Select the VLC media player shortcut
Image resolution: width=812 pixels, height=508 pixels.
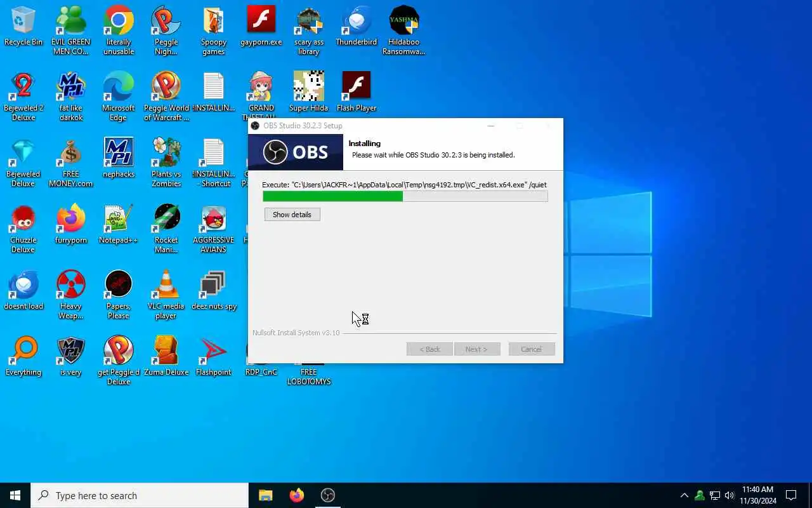(x=166, y=295)
